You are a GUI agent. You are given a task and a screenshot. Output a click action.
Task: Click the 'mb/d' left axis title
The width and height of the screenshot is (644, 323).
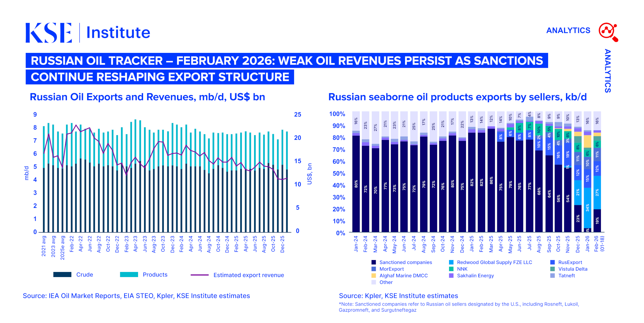click(x=26, y=173)
